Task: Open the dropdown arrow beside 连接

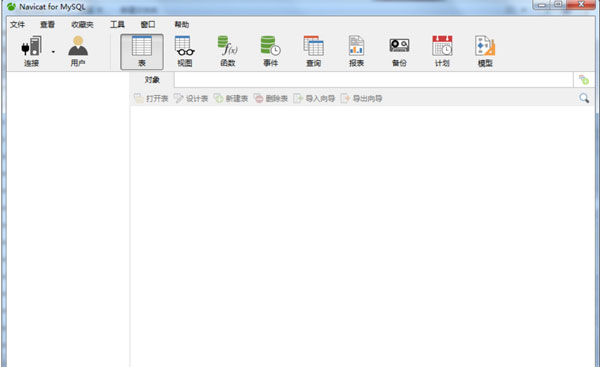Action: (x=53, y=52)
